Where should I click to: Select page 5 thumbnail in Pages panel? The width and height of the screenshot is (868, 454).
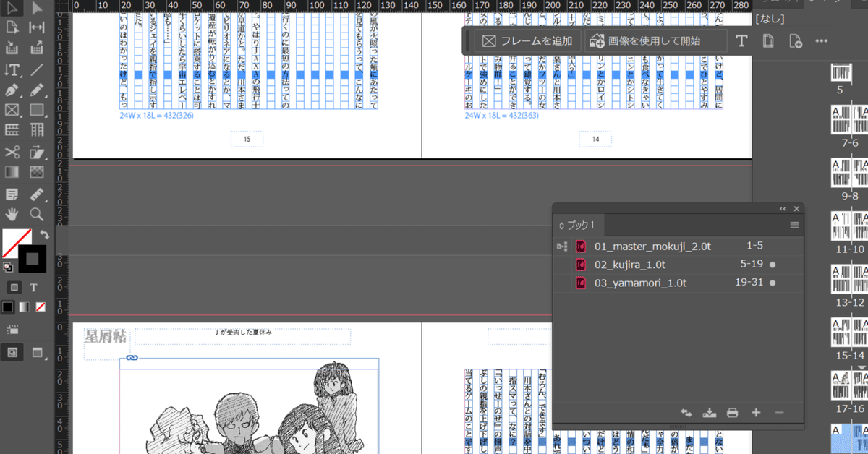[x=840, y=73]
